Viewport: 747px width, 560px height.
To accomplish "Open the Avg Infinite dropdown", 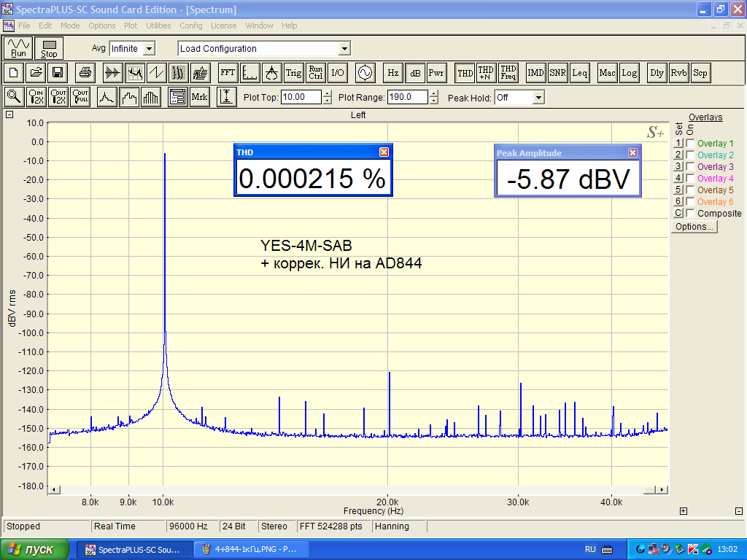I will point(149,49).
